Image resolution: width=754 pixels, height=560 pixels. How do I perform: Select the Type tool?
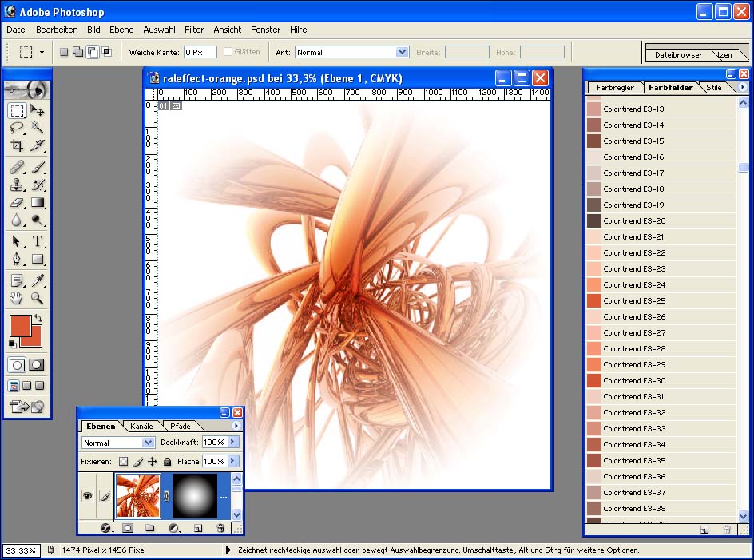(x=38, y=241)
